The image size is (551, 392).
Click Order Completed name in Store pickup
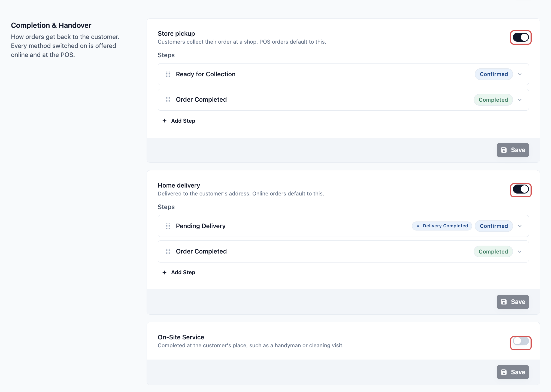tap(201, 99)
